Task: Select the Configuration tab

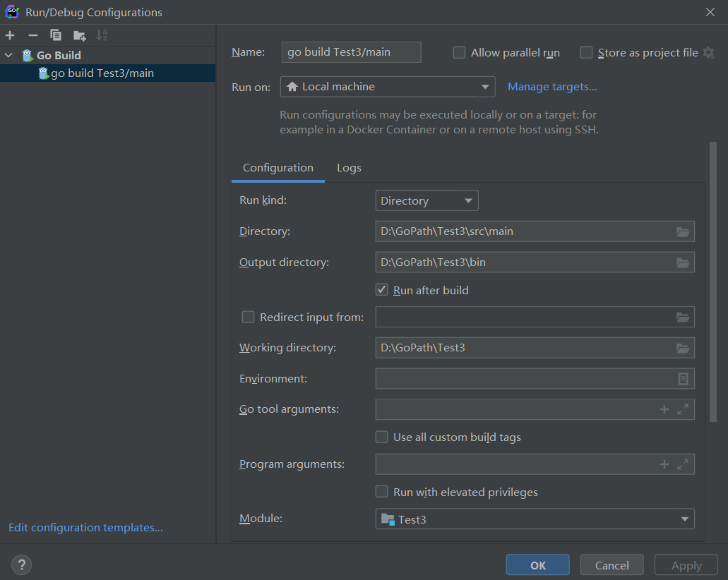Action: (x=278, y=168)
